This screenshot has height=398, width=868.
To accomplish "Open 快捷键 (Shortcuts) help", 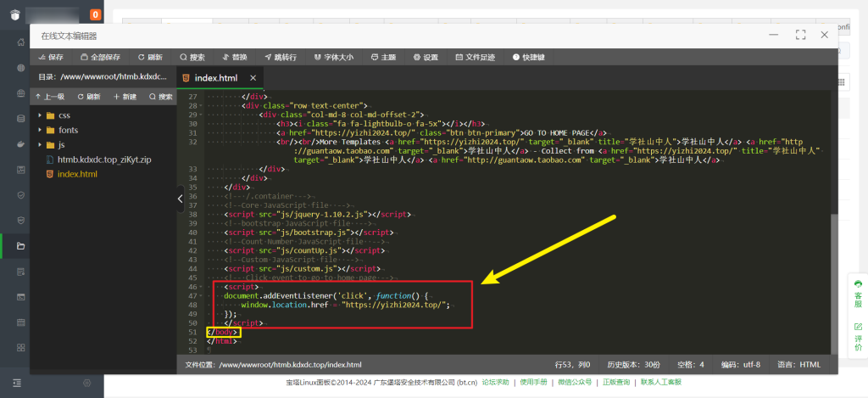I will click(528, 58).
